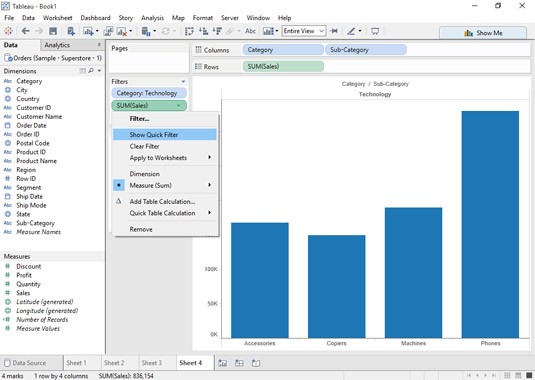Open the Entire View fit dropdown
535x380 pixels.
(304, 31)
